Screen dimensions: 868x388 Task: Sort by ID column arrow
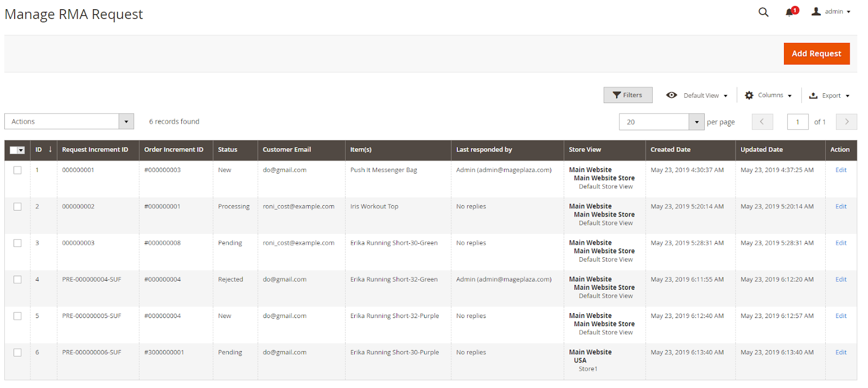50,149
